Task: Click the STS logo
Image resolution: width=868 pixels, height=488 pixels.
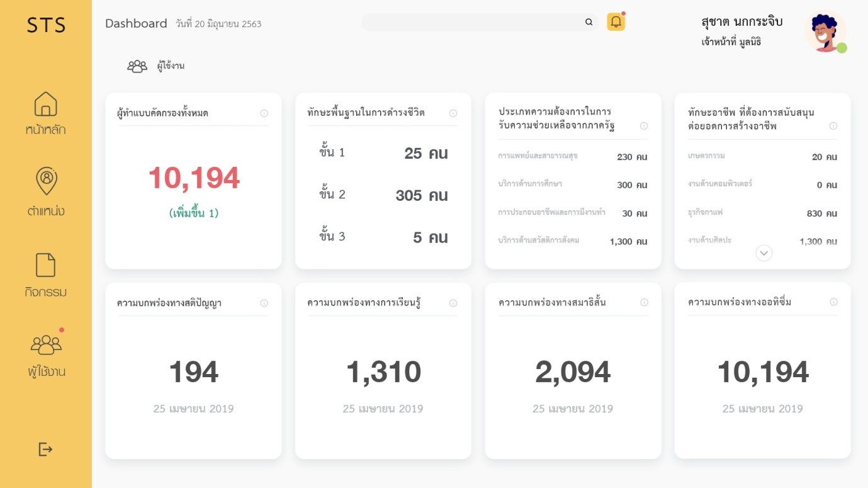Action: (46, 25)
